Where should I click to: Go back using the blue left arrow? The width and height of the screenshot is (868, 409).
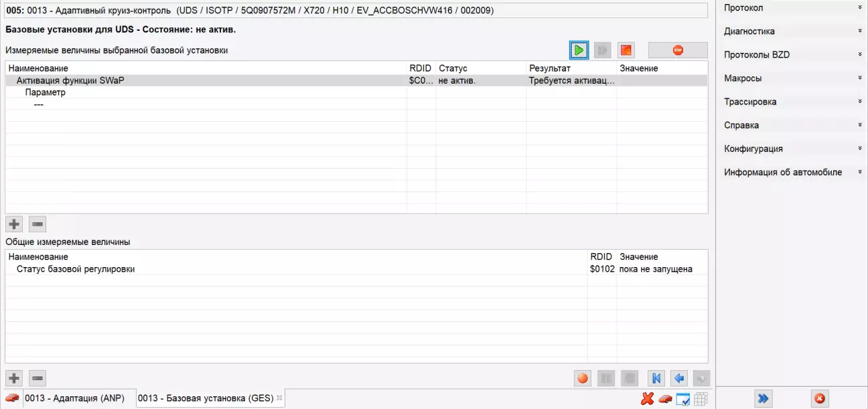click(679, 379)
